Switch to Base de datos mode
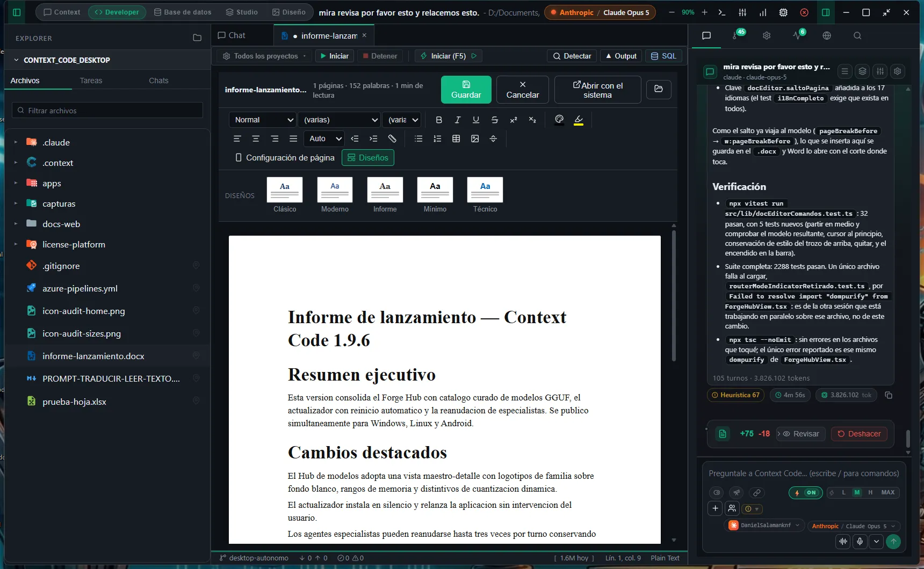This screenshot has height=569, width=924. pos(183,12)
